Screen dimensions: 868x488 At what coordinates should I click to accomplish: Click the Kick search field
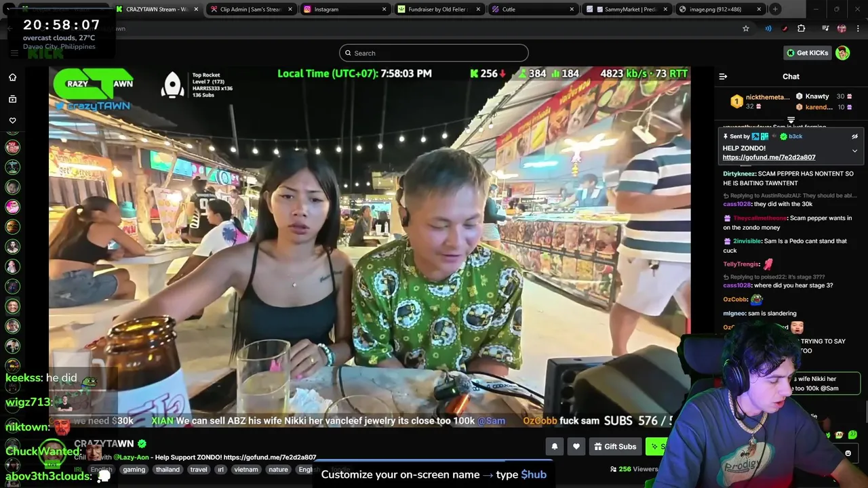point(434,53)
